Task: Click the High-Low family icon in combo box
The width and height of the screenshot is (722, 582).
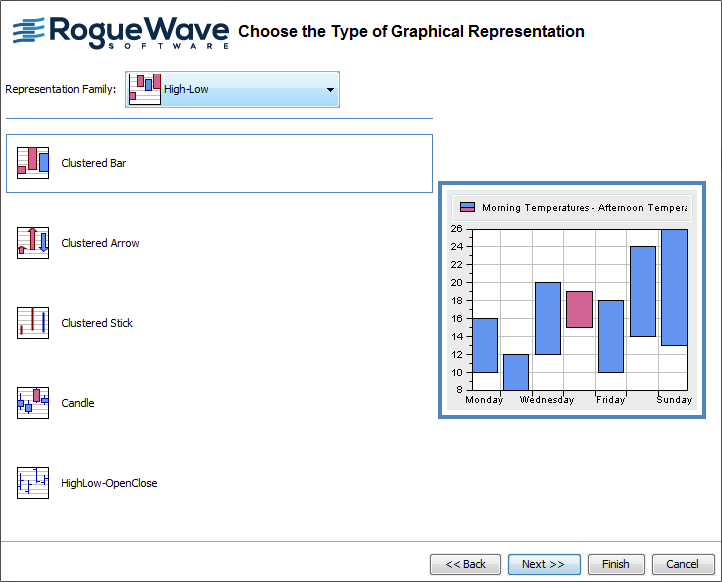Action: point(145,89)
